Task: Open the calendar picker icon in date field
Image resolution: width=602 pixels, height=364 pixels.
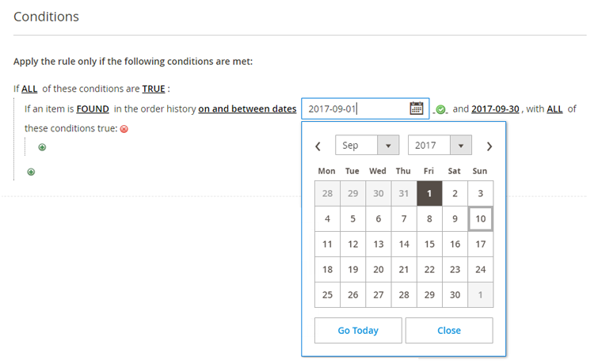Action: coord(416,108)
